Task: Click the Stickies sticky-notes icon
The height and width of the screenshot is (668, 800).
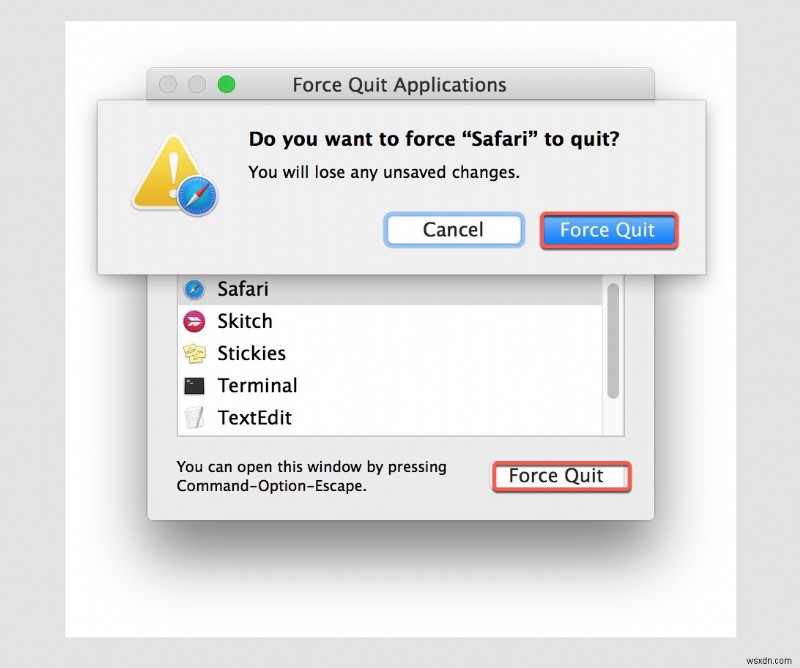Action: coord(196,353)
